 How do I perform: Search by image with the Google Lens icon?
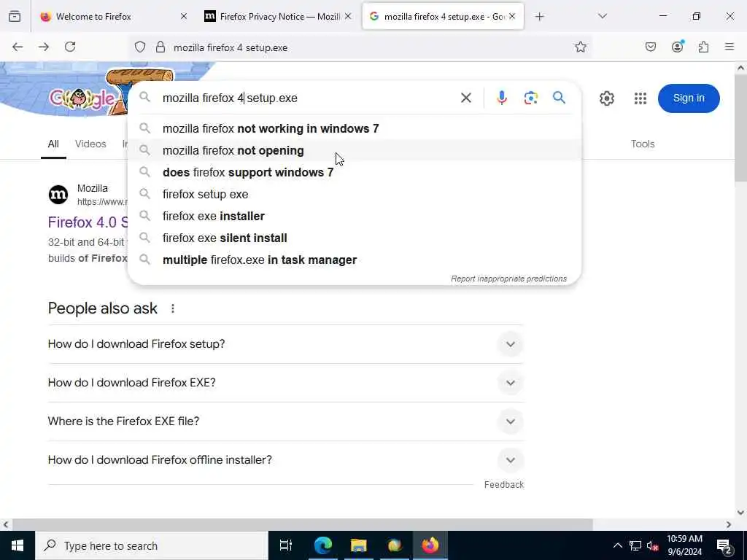[531, 98]
